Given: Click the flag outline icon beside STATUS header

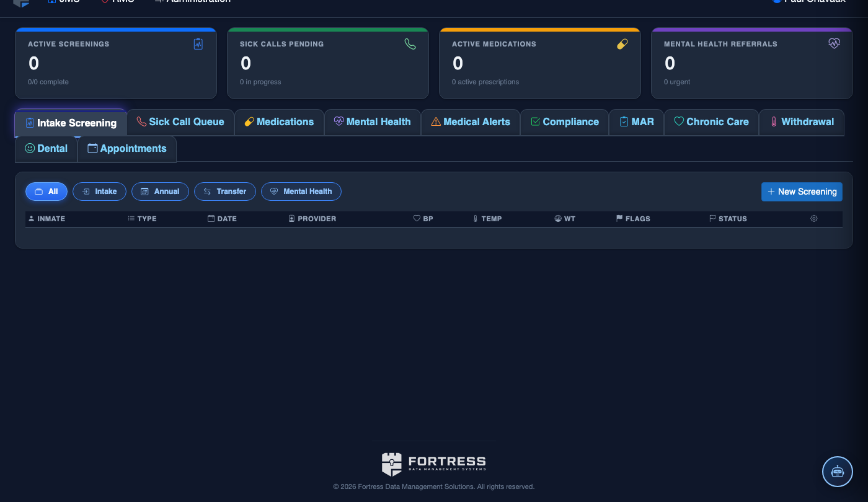Looking at the screenshot, I should point(712,219).
